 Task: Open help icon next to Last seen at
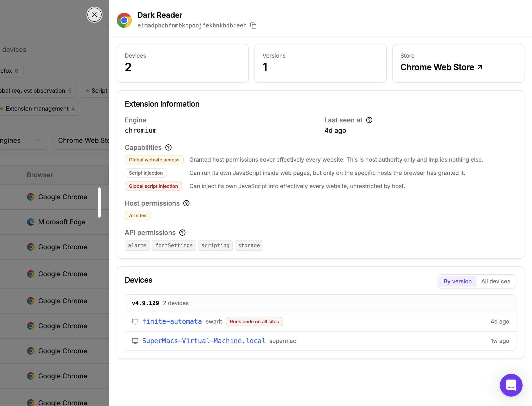pos(369,120)
